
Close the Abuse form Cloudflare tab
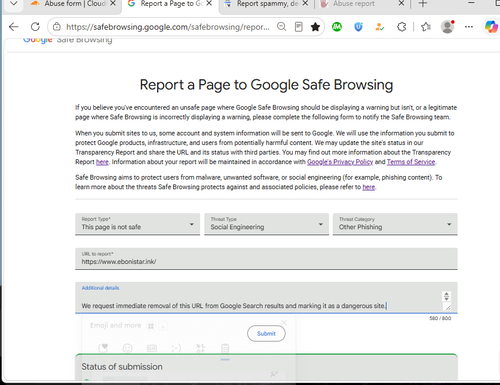(x=113, y=4)
